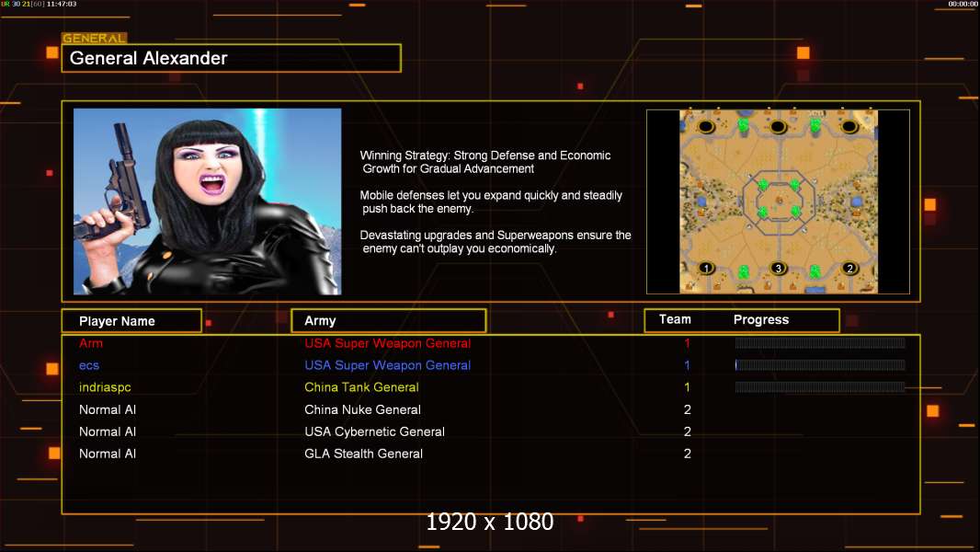Click the map preview thumbnail

(778, 201)
